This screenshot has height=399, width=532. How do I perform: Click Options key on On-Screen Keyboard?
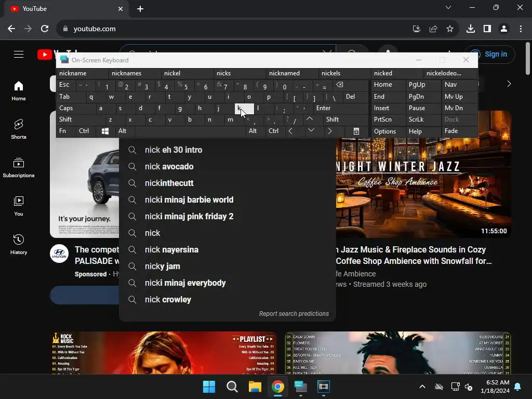[388, 131]
